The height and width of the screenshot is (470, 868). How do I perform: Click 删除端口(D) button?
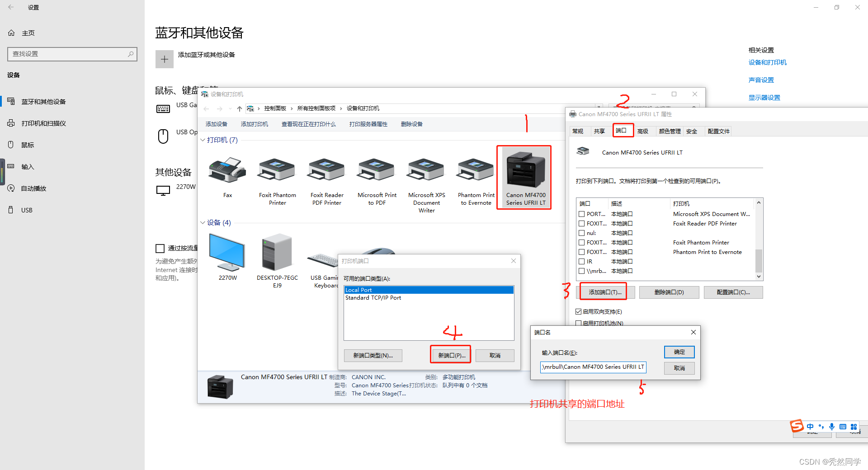pos(669,292)
